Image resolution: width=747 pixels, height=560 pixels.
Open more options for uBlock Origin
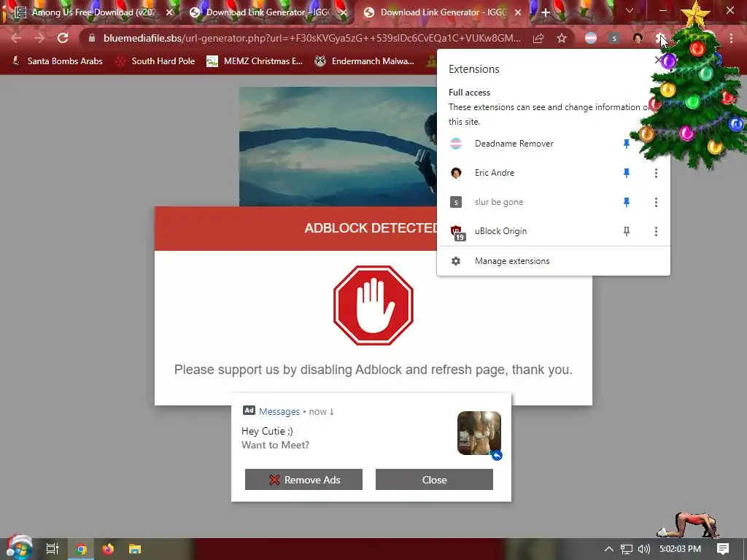[x=656, y=231]
